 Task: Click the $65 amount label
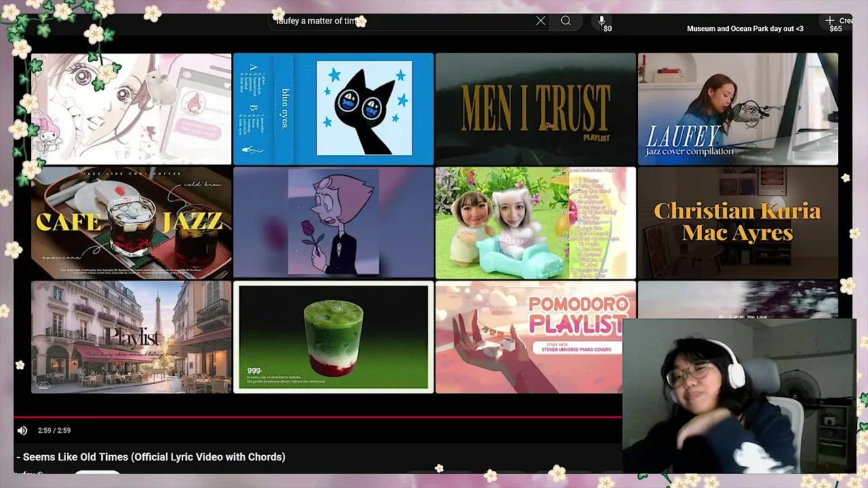point(835,28)
